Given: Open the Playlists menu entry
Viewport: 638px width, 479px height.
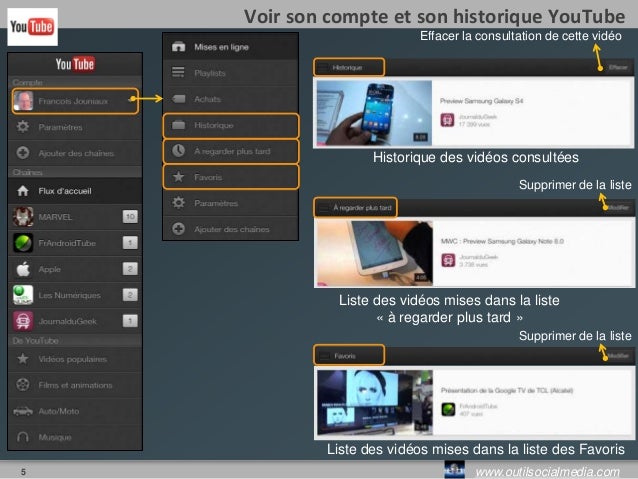Looking at the screenshot, I should 231,73.
